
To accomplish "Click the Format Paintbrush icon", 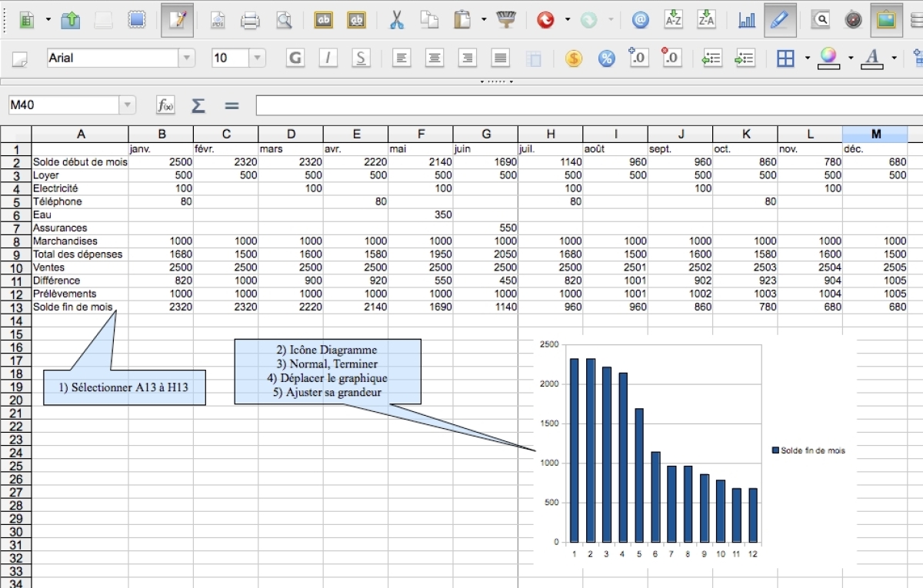I will point(505,21).
